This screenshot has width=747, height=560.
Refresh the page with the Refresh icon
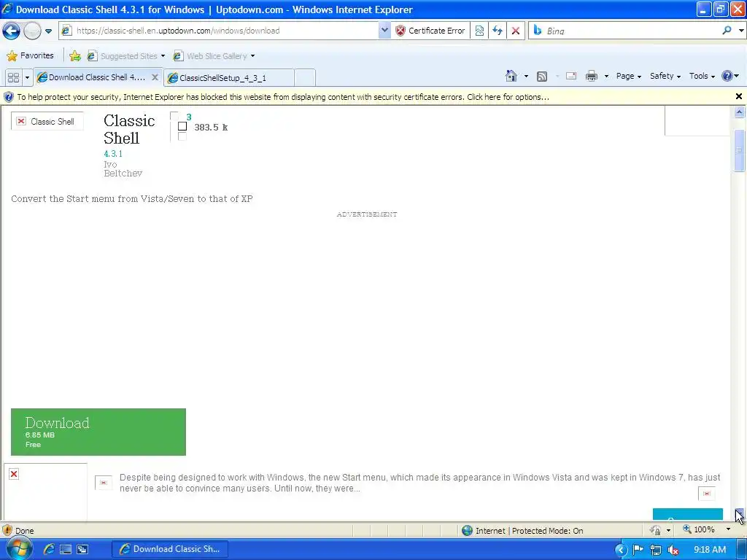click(x=498, y=31)
